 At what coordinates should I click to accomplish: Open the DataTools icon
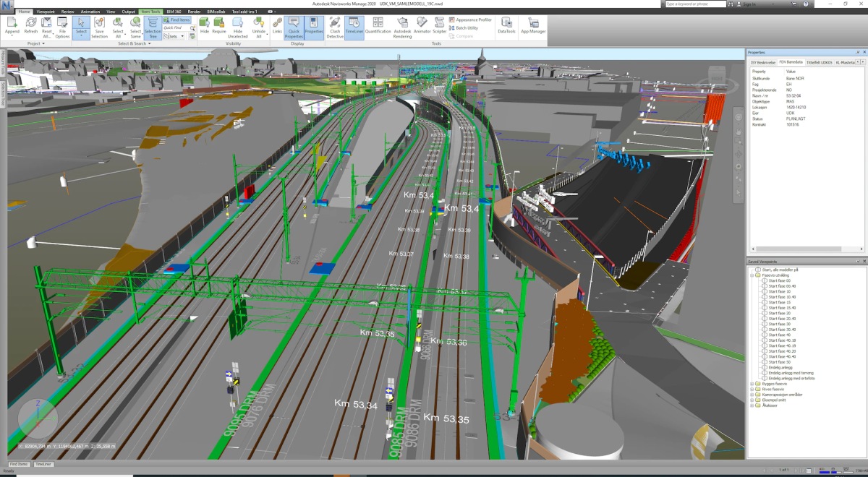(x=507, y=27)
